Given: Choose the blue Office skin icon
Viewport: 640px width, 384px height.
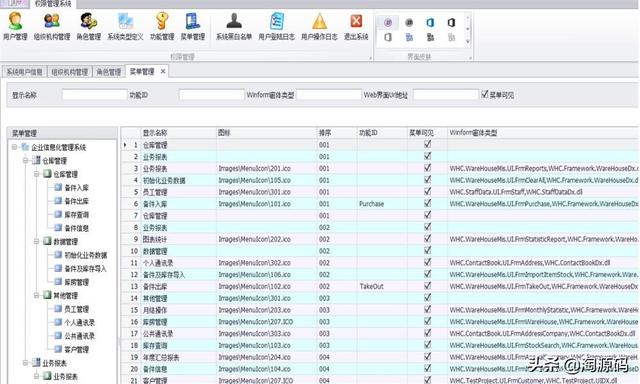Looking at the screenshot, I should (430, 22).
